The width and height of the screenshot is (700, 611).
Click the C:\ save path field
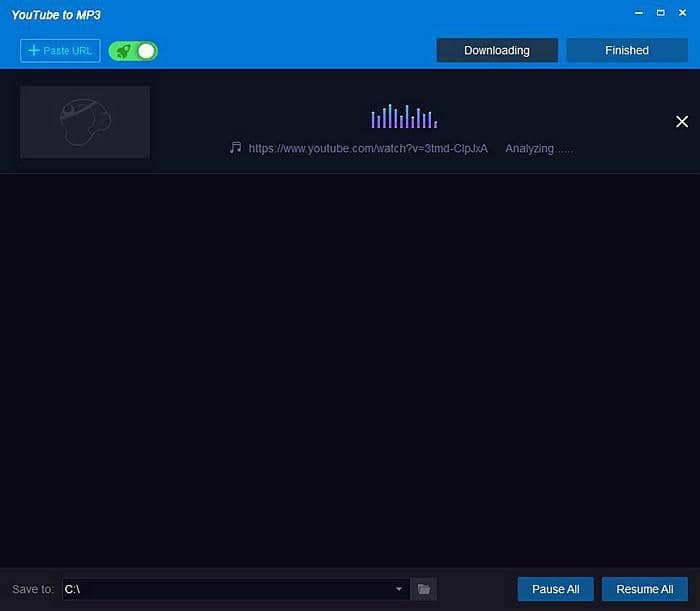(236, 589)
